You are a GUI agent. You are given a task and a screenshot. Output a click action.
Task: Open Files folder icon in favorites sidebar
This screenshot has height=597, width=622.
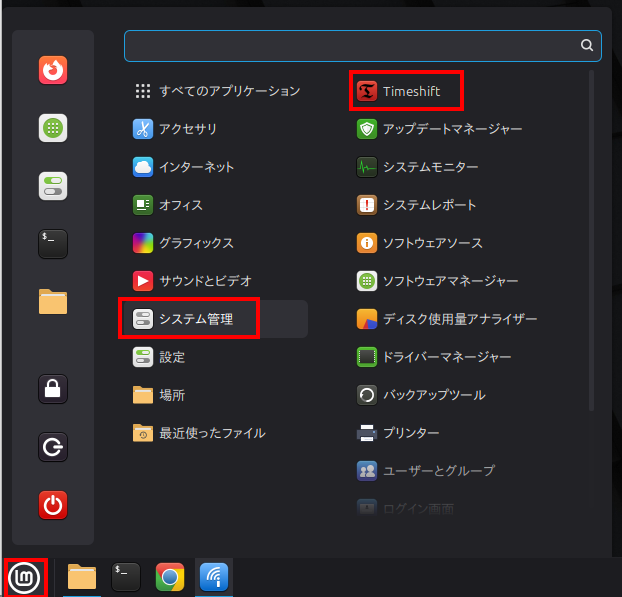(x=53, y=301)
